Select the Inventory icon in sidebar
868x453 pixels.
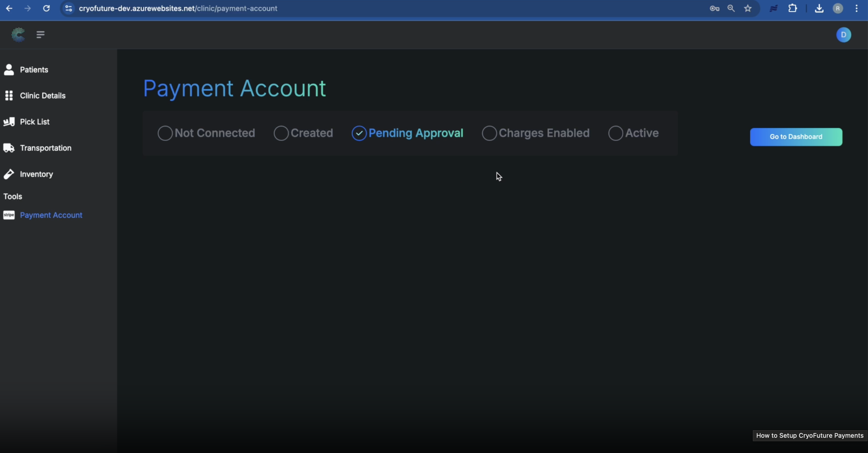coord(9,174)
